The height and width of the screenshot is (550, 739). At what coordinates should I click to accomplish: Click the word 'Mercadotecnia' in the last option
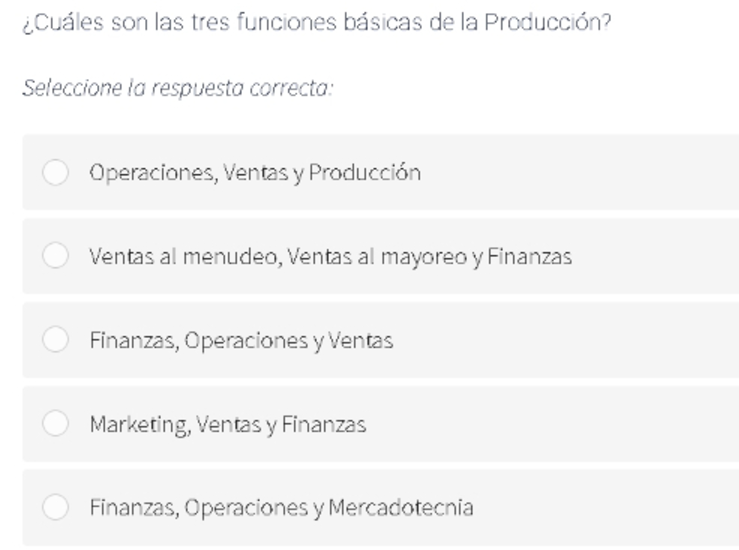coord(401,508)
